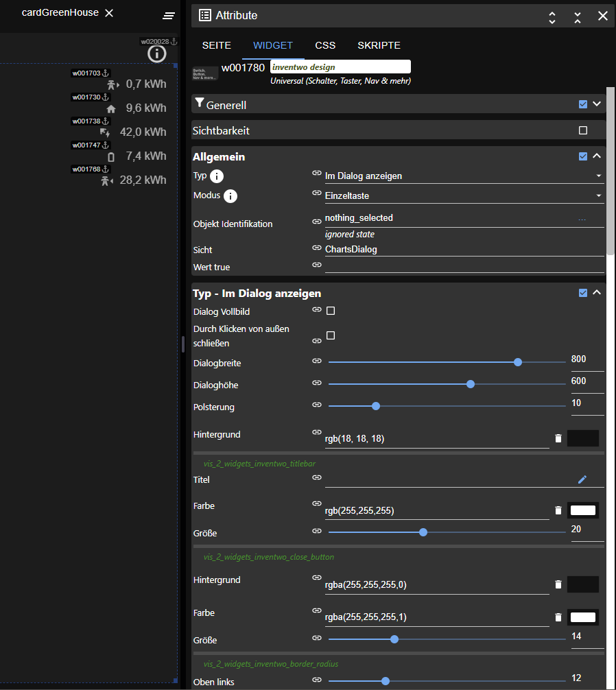Click the info icon next to Typ
The height and width of the screenshot is (690, 616).
[x=217, y=176]
